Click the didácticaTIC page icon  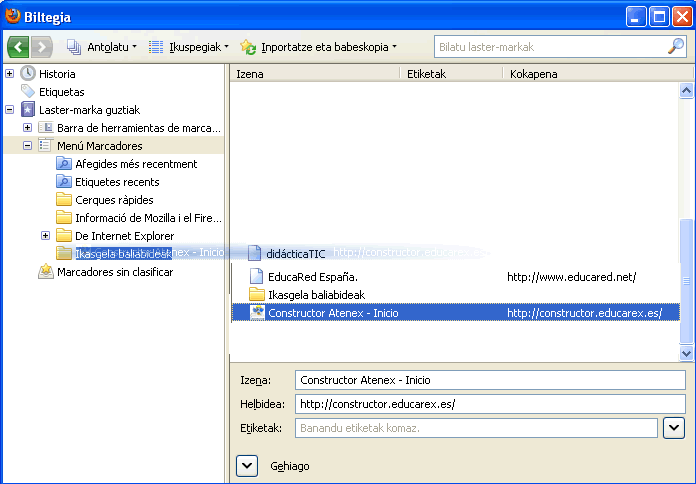(254, 253)
